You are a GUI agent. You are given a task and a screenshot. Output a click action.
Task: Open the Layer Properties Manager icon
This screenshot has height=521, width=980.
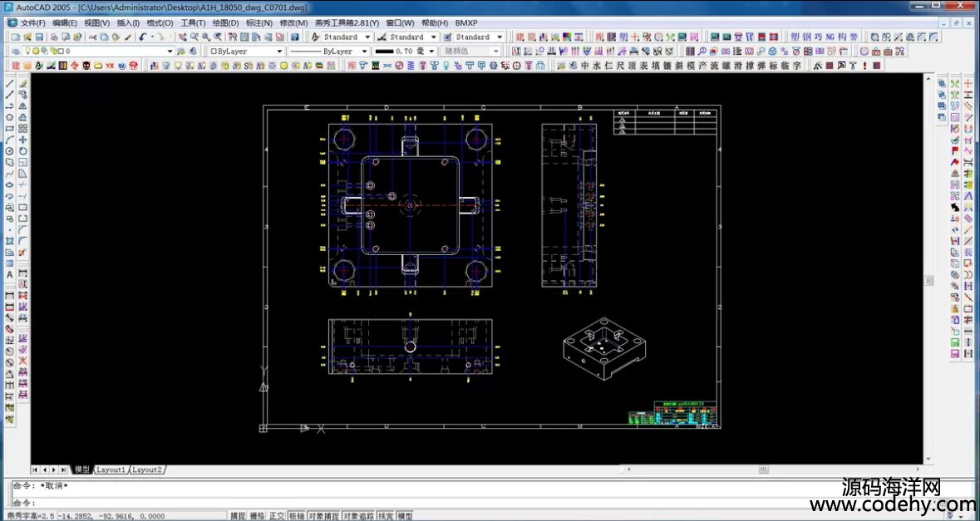coord(17,52)
